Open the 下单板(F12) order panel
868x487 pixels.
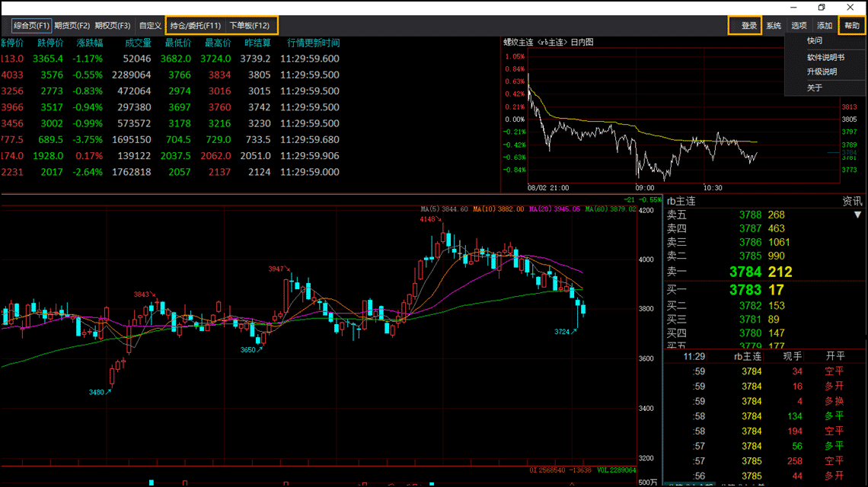(x=250, y=26)
